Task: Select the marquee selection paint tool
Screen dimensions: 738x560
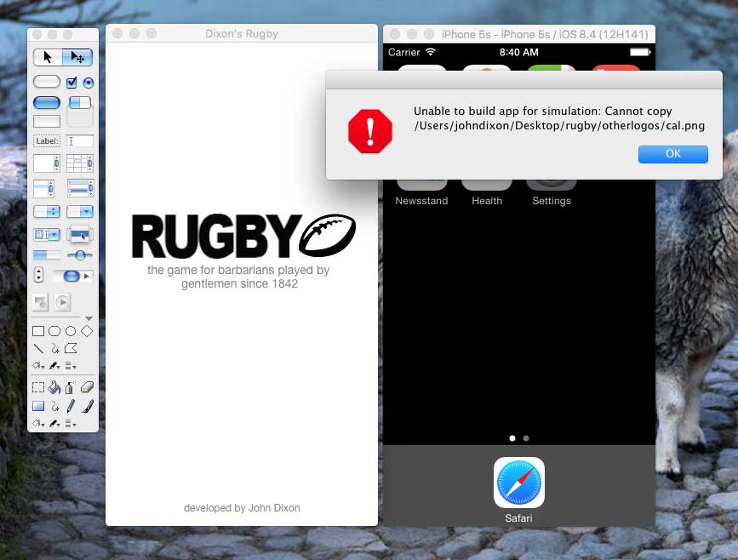Action: coord(38,387)
